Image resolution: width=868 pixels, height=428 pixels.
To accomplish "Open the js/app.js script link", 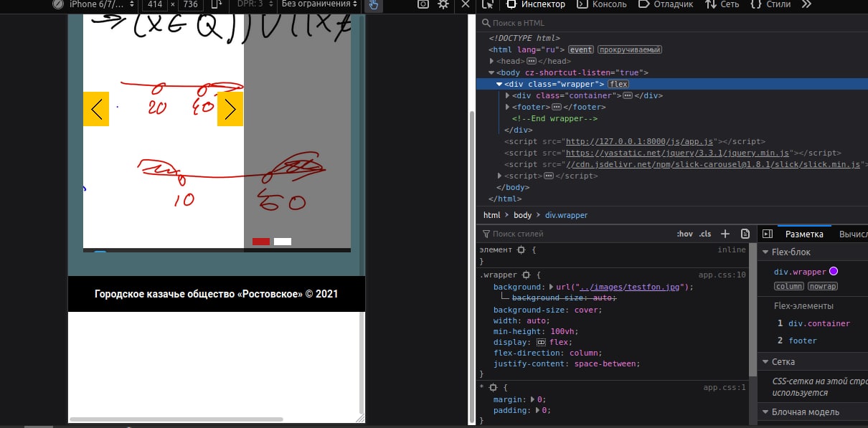I will click(x=640, y=142).
